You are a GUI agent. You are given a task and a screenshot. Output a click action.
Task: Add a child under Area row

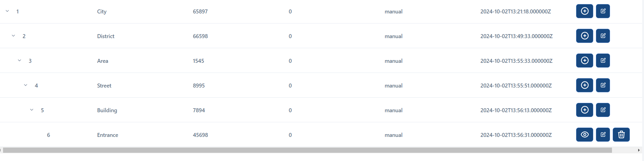pos(585,61)
